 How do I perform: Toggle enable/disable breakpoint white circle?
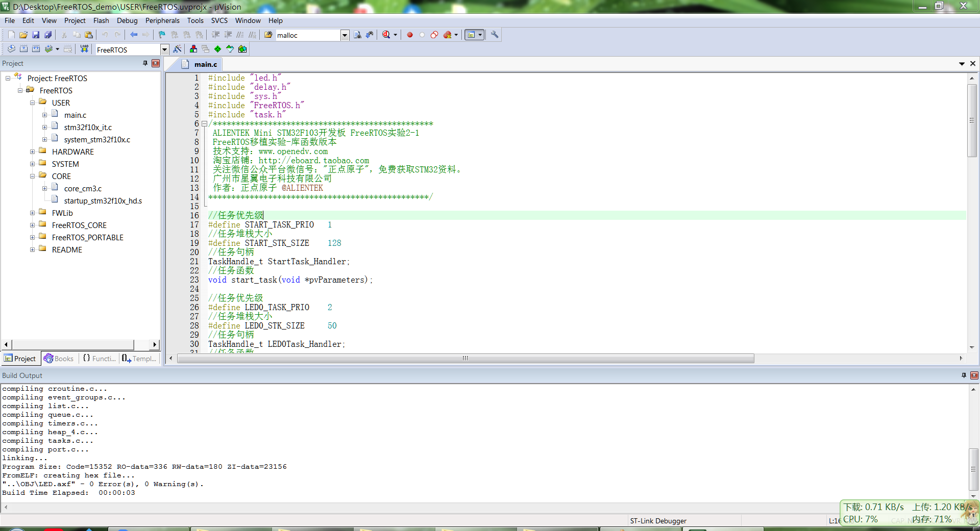(422, 35)
